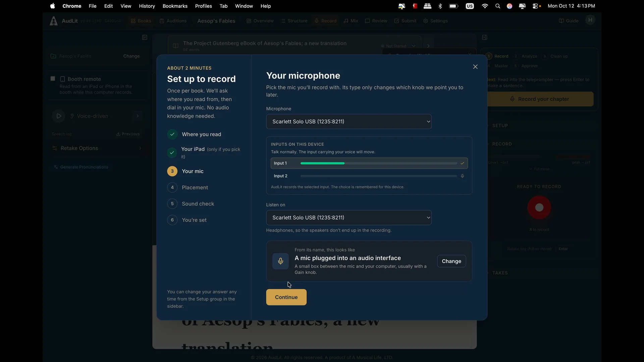Click the microphone icon on Input 2
Image resolution: width=644 pixels, height=362 pixels.
462,176
